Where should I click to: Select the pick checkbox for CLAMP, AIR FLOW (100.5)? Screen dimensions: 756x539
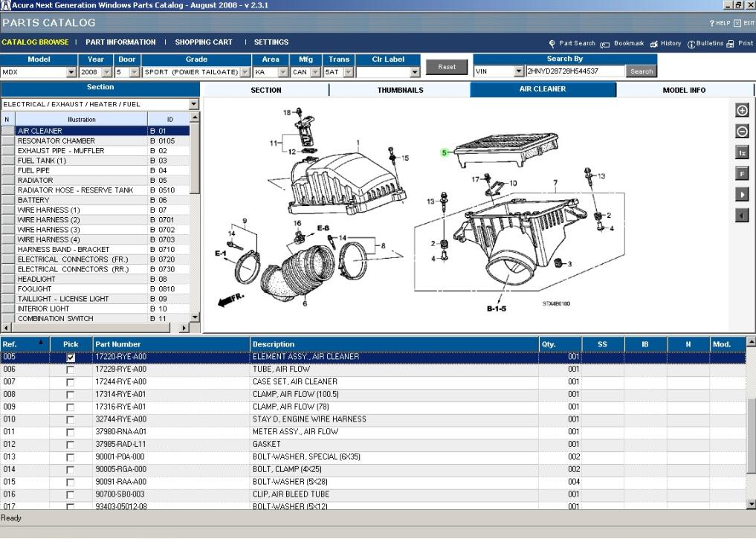pos(71,395)
